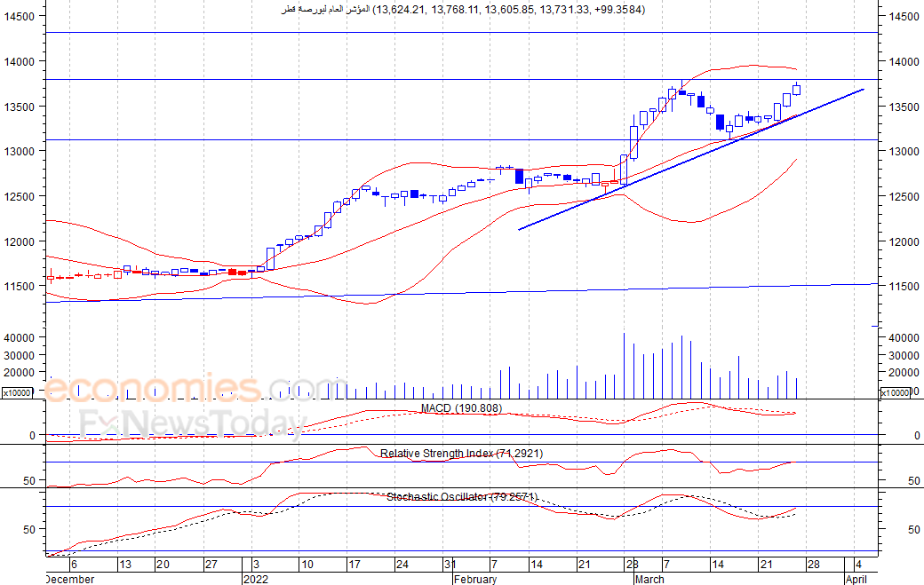Click the economies.com watermark logo
The width and height of the screenshot is (924, 585).
195,389
